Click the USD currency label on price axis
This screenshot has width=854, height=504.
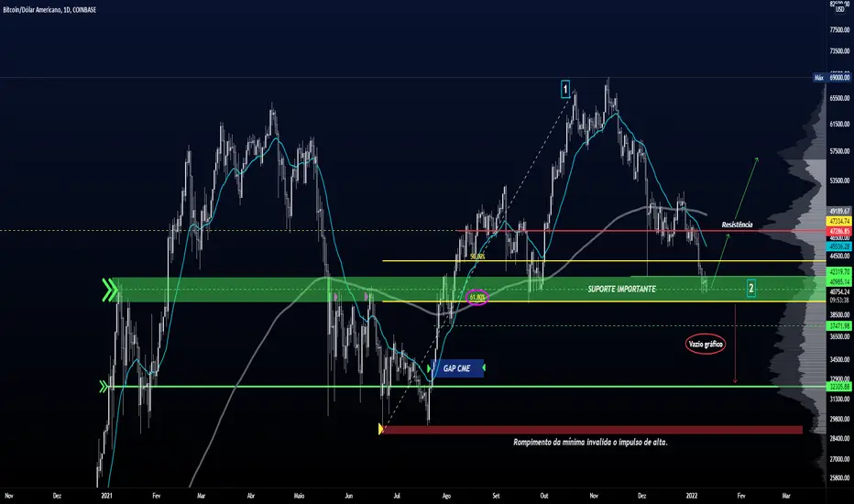(840, 9)
